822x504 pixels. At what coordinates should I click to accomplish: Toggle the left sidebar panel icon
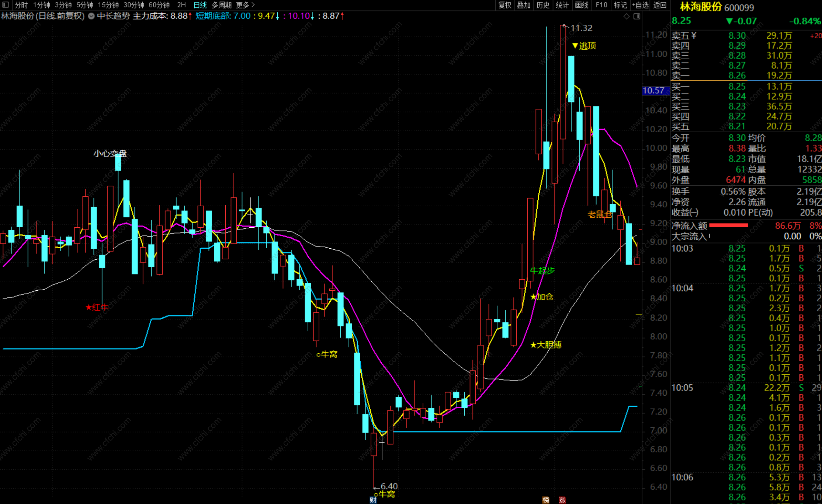pyautogui.click(x=6, y=5)
